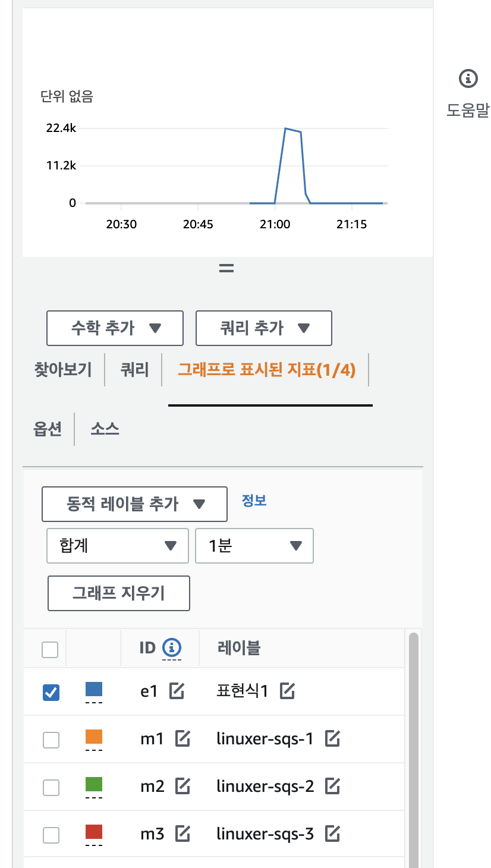
Task: Open the 합계 statistic dropdown
Action: point(117,546)
